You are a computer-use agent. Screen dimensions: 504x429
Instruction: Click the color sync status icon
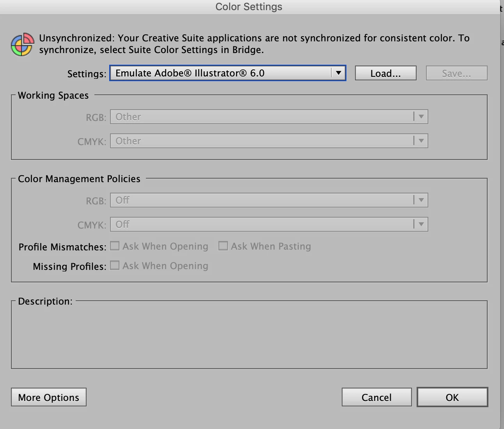(22, 44)
